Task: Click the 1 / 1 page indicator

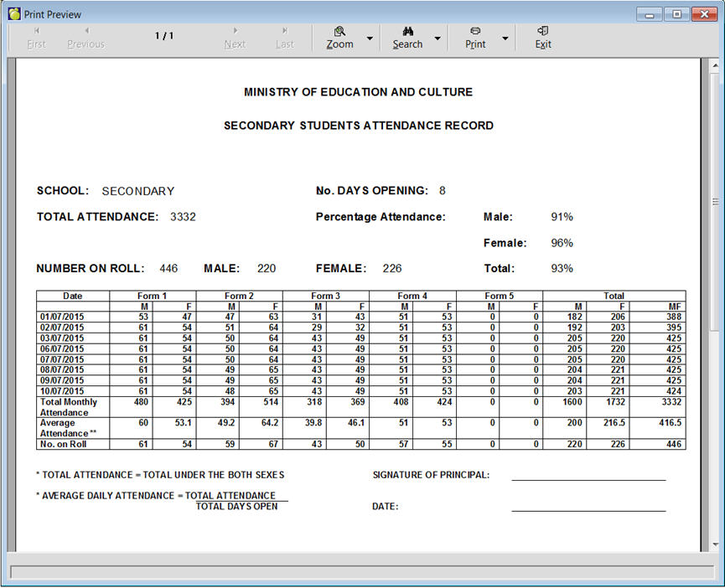Action: click(x=164, y=36)
